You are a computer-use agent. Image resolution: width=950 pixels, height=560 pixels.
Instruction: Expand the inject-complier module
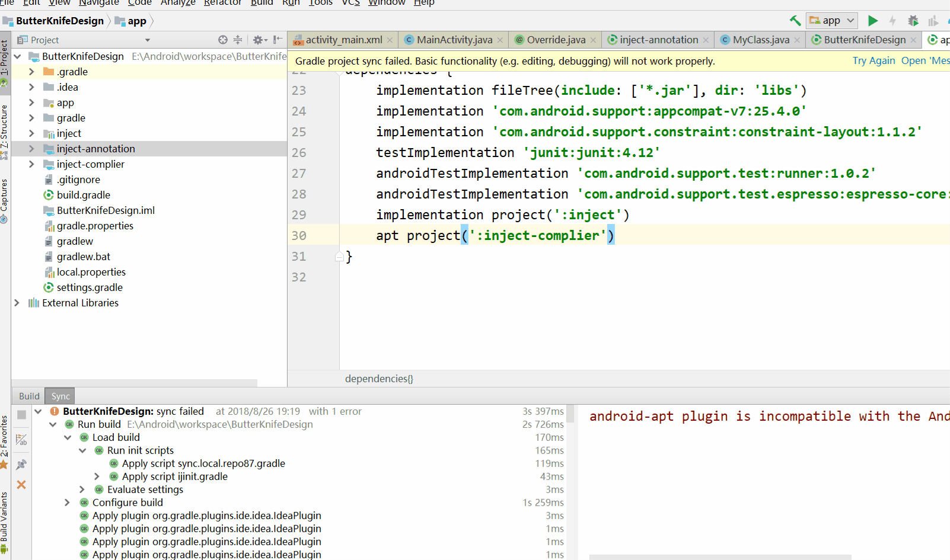(31, 164)
